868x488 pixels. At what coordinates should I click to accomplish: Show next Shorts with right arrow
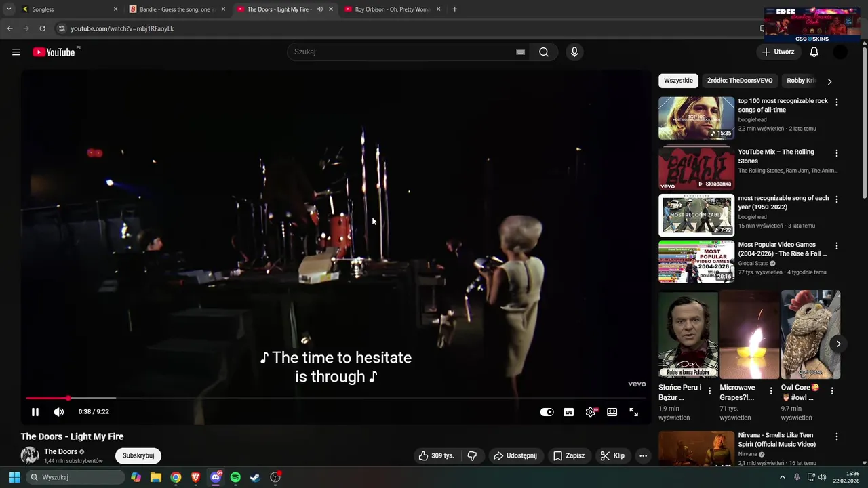pos(838,344)
